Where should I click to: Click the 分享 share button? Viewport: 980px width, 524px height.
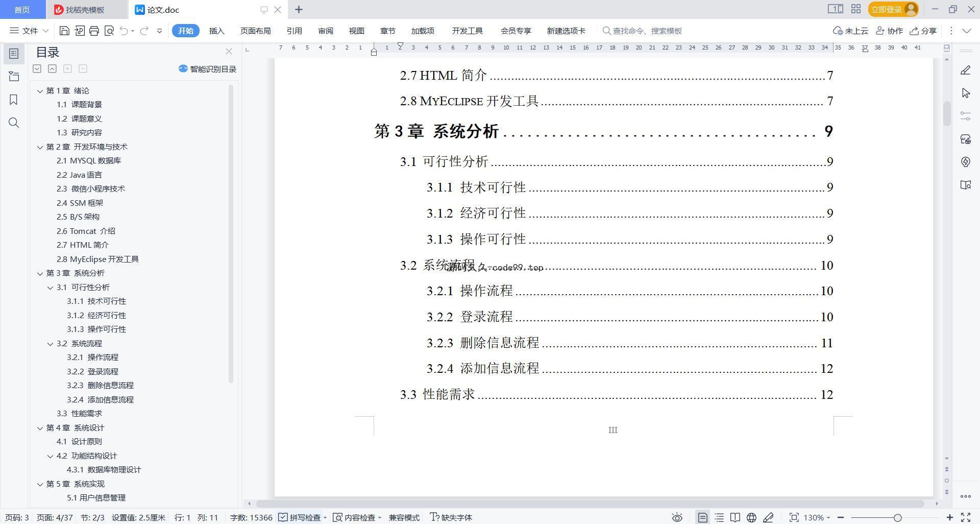(923, 31)
